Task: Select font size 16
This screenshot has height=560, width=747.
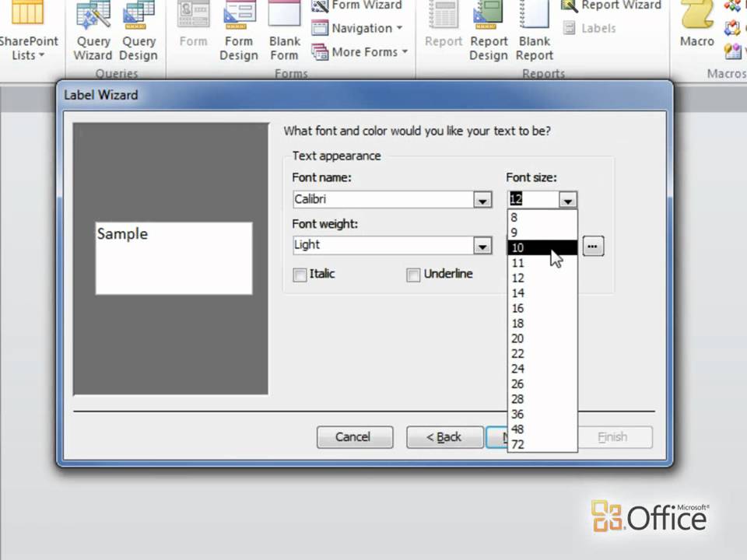Action: click(x=542, y=309)
